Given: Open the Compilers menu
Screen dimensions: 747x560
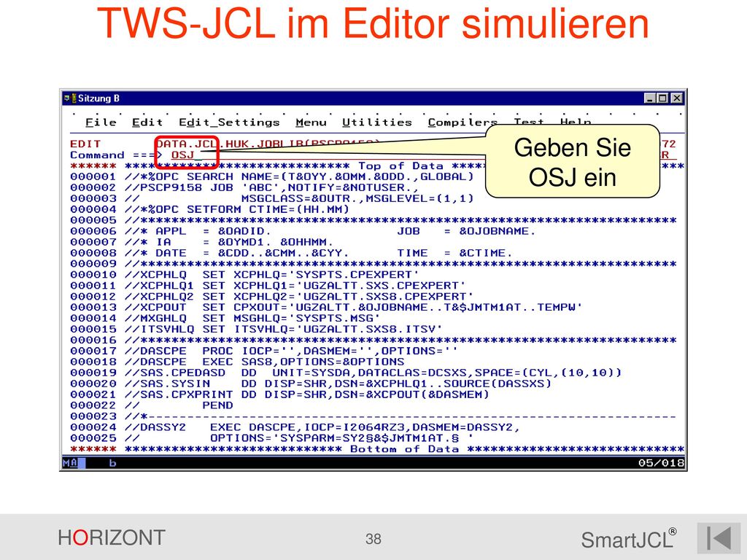Looking at the screenshot, I should coord(462,122).
